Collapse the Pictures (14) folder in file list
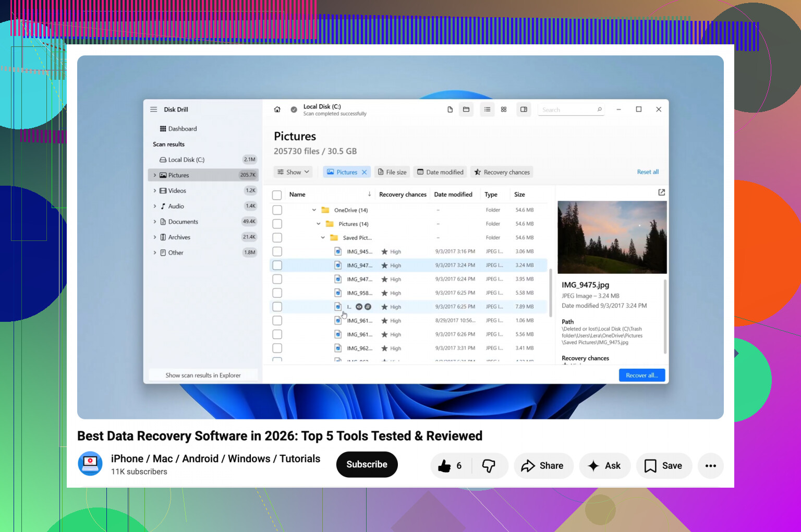Viewport: 801px width, 532px height. click(x=319, y=224)
